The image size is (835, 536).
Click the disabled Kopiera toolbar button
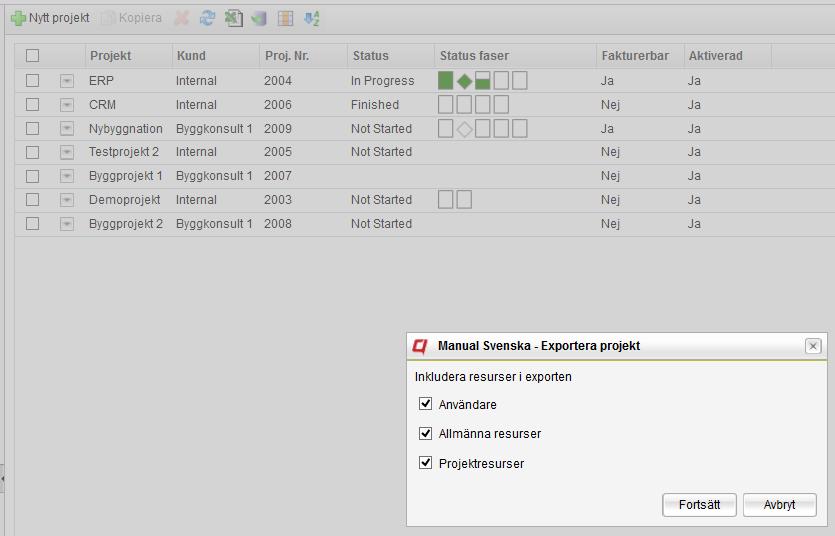coord(132,18)
